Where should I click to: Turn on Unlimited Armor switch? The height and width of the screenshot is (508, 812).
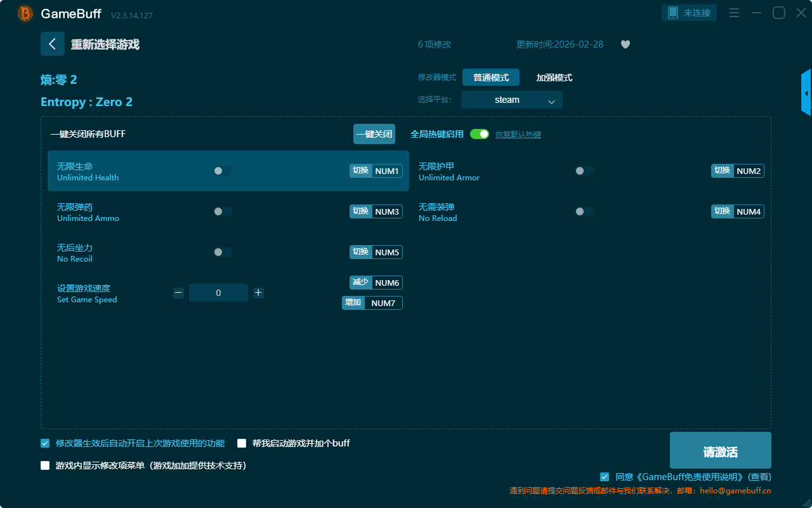584,171
